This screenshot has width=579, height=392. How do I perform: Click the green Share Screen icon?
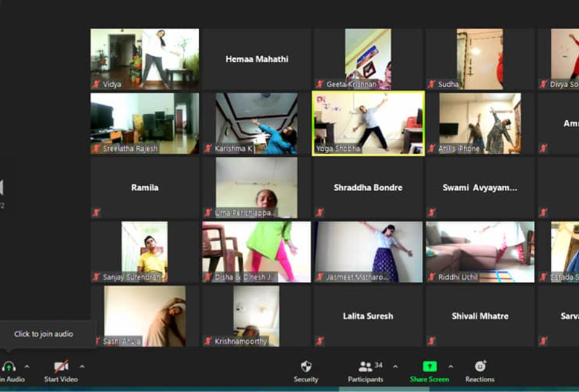click(x=429, y=367)
